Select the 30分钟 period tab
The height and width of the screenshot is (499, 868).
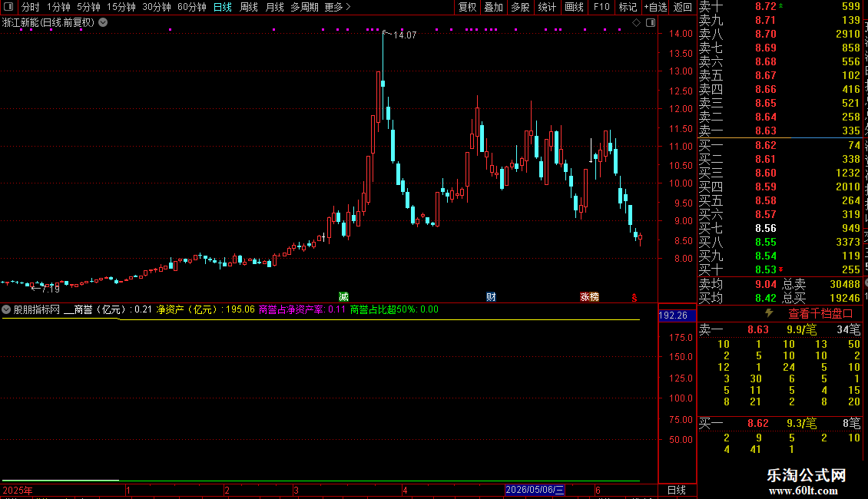point(157,7)
